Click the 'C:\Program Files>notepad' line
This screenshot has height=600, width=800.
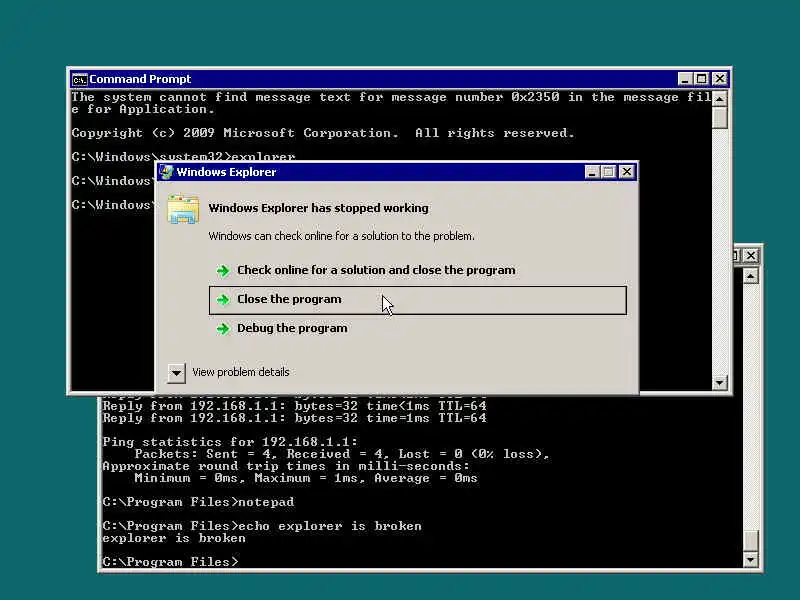(x=198, y=502)
